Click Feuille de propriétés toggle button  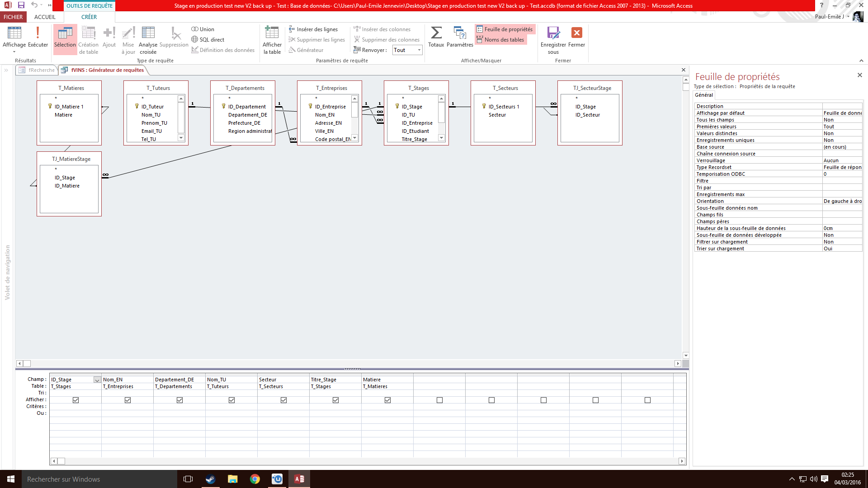(505, 28)
